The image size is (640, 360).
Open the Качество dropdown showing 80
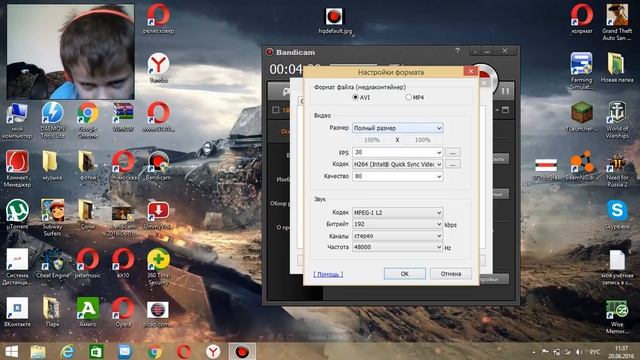pyautogui.click(x=398, y=176)
